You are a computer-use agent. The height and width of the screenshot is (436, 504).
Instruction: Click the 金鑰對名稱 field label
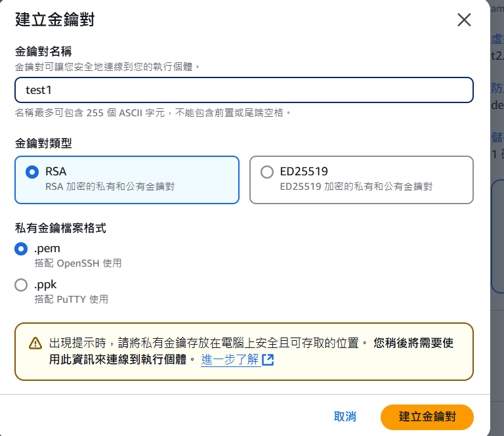43,51
